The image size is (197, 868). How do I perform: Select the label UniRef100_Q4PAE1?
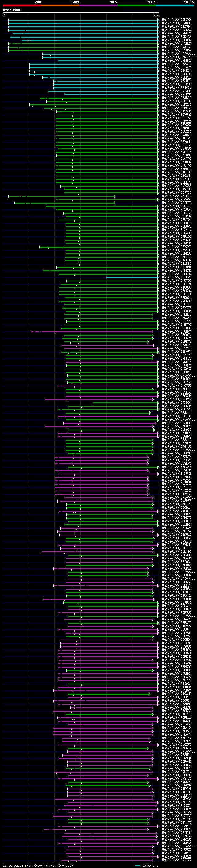(176, 511)
